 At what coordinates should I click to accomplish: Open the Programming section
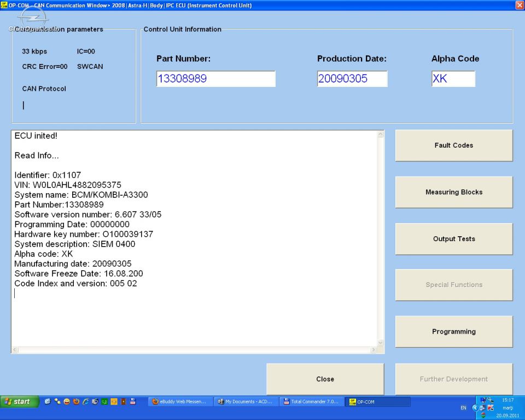coord(454,331)
